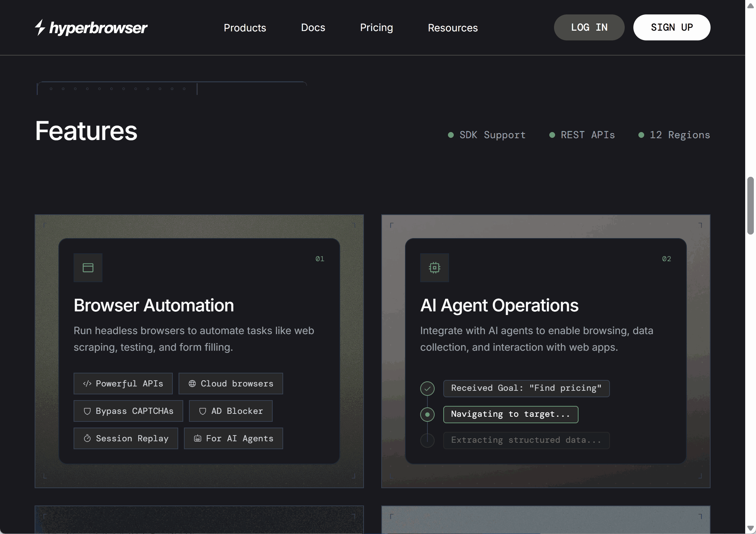The height and width of the screenshot is (534, 756).
Task: Click the Navigating to target step label
Action: (510, 414)
